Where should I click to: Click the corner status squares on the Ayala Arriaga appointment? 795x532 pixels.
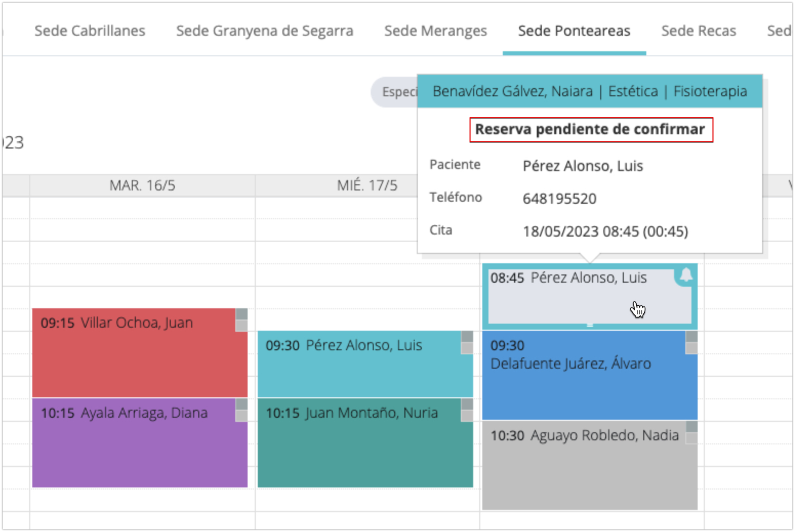(241, 410)
